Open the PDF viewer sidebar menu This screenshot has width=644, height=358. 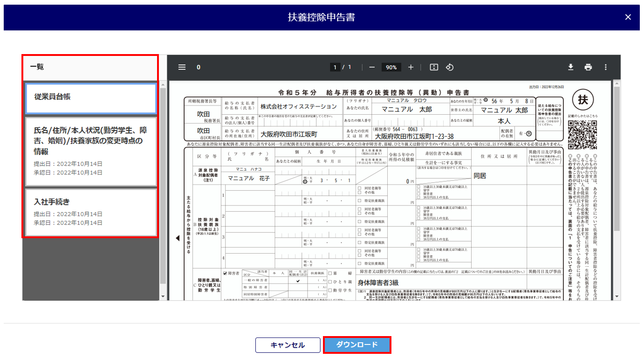[x=182, y=67]
